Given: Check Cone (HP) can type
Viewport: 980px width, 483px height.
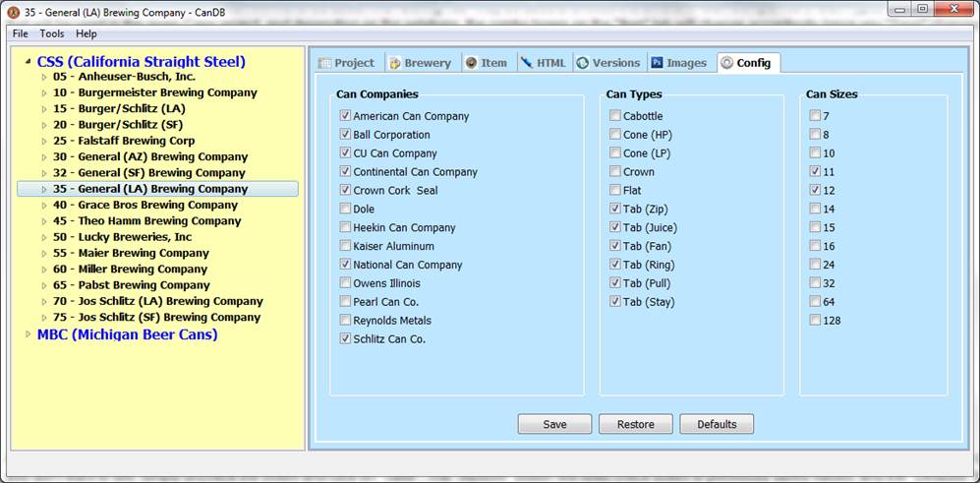Looking at the screenshot, I should click(615, 135).
